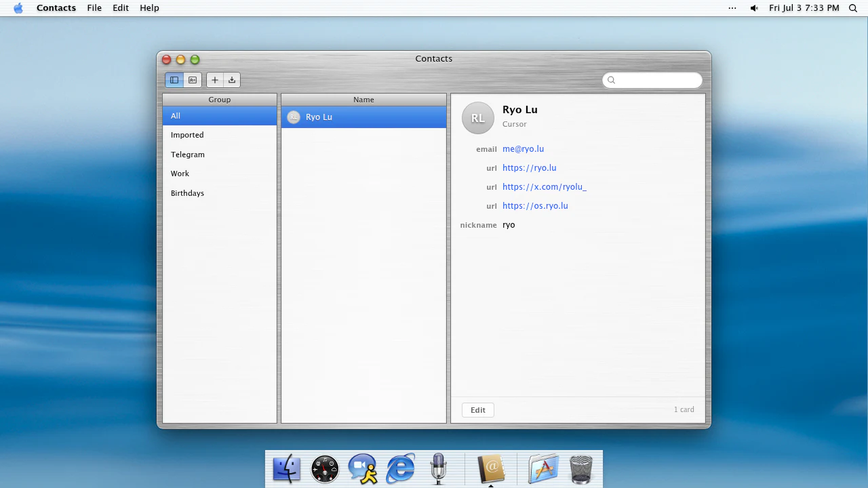Click the Group column header
This screenshot has height=488, width=868.
tap(220, 100)
